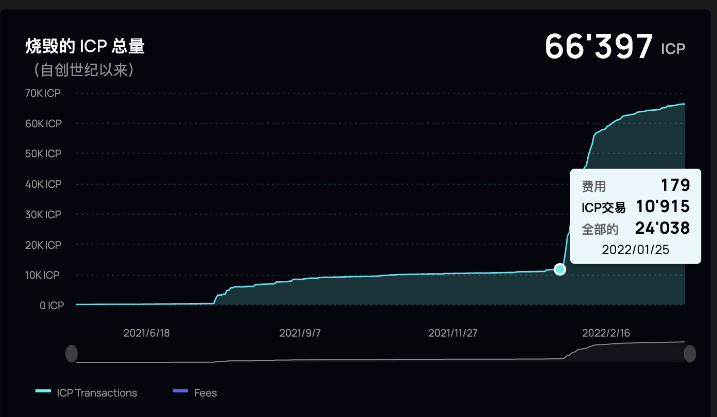Click the teal ICP Transactions color swatch
Viewport: 717px width, 417px height.
click(x=43, y=391)
